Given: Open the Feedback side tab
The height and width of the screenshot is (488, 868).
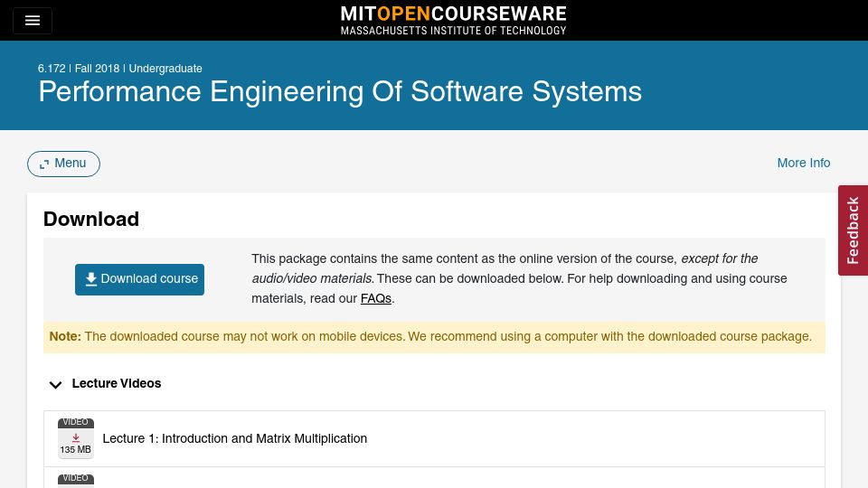Looking at the screenshot, I should (853, 230).
